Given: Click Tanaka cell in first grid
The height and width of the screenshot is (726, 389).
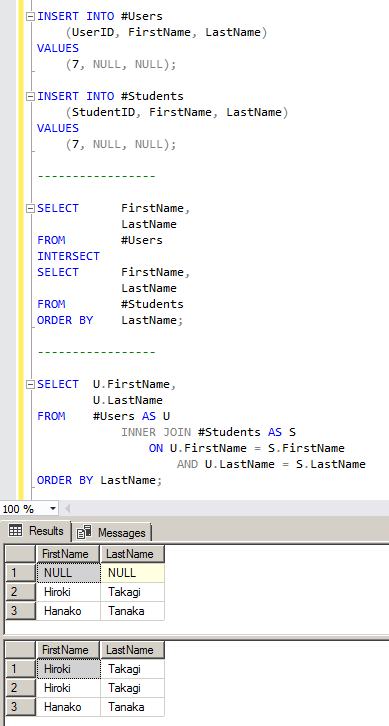Looking at the screenshot, I should tap(132, 611).
